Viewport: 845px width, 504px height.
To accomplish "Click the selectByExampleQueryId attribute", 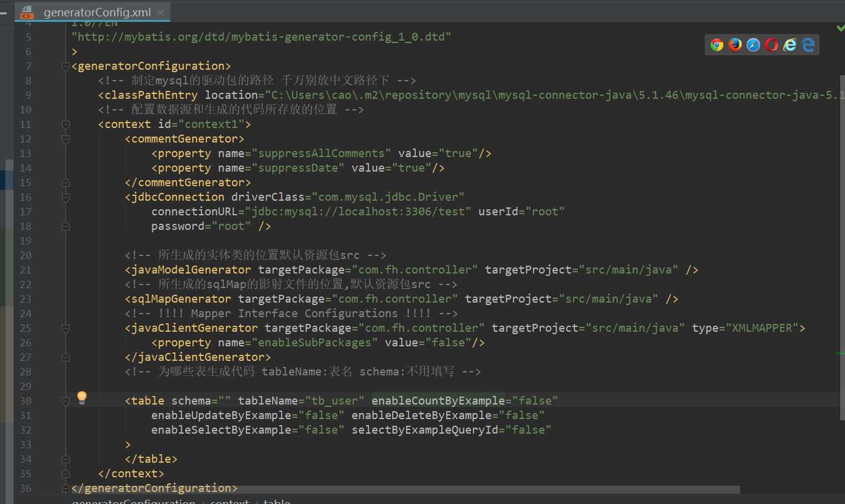I will [452, 430].
